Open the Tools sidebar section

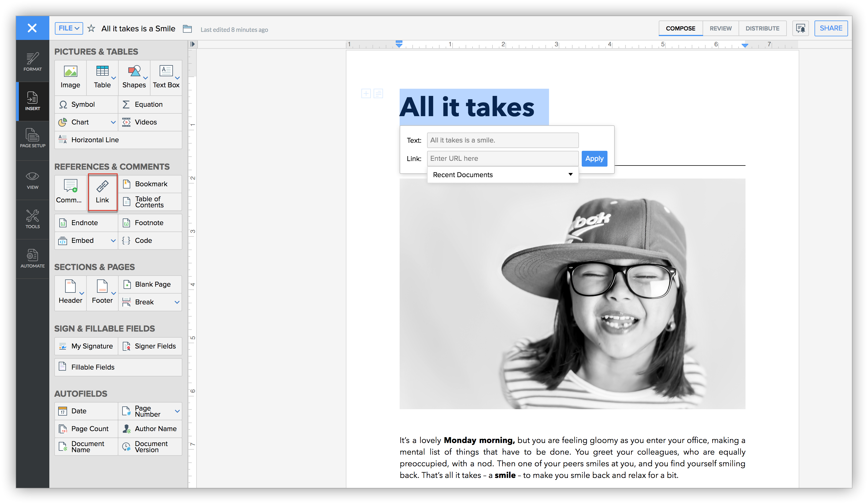(32, 219)
